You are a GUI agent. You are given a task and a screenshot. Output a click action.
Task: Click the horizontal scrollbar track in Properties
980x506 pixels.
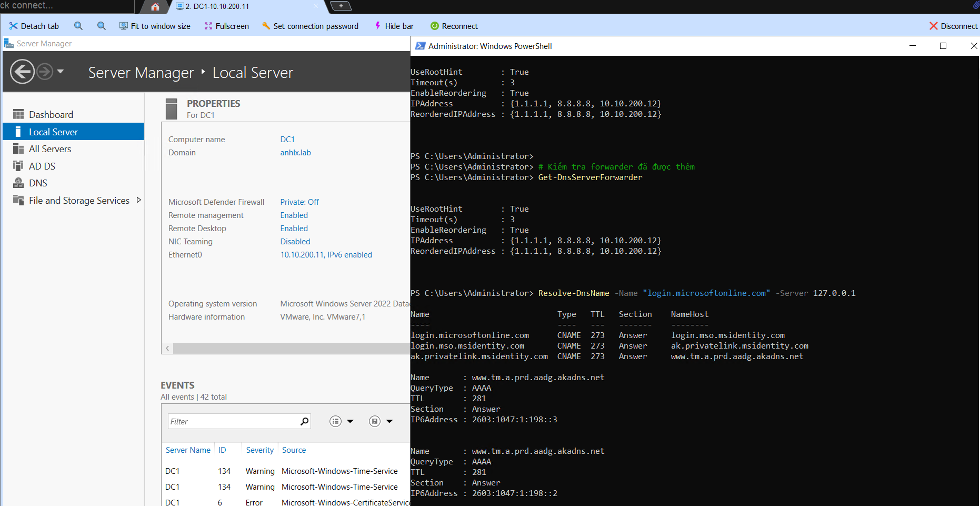coord(292,348)
